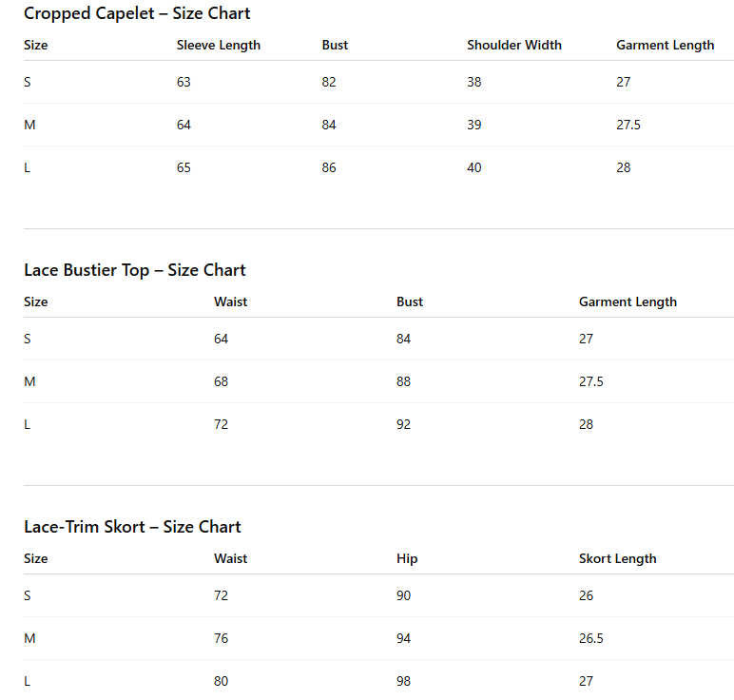The width and height of the screenshot is (734, 700).
Task: Select the Capelet Garment Length header
Action: coord(666,46)
